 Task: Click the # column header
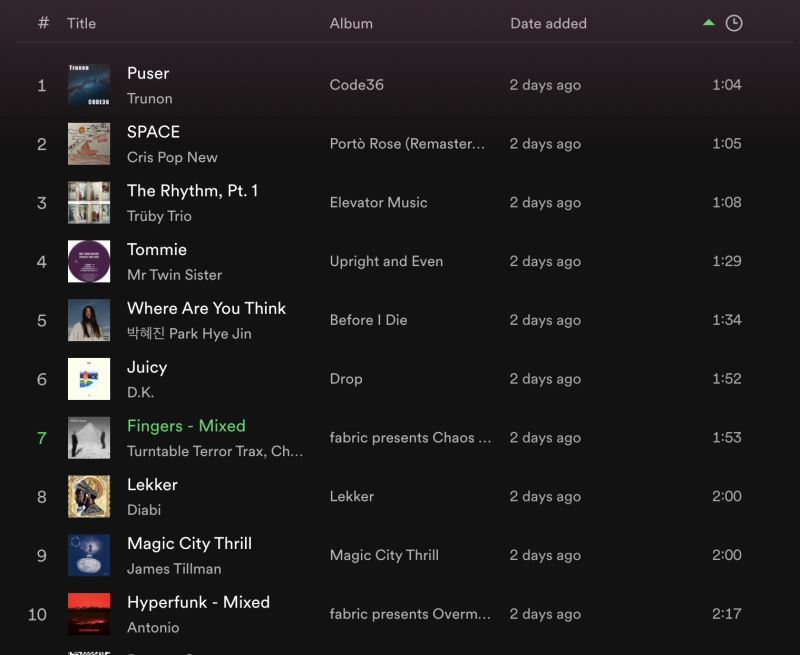point(43,23)
